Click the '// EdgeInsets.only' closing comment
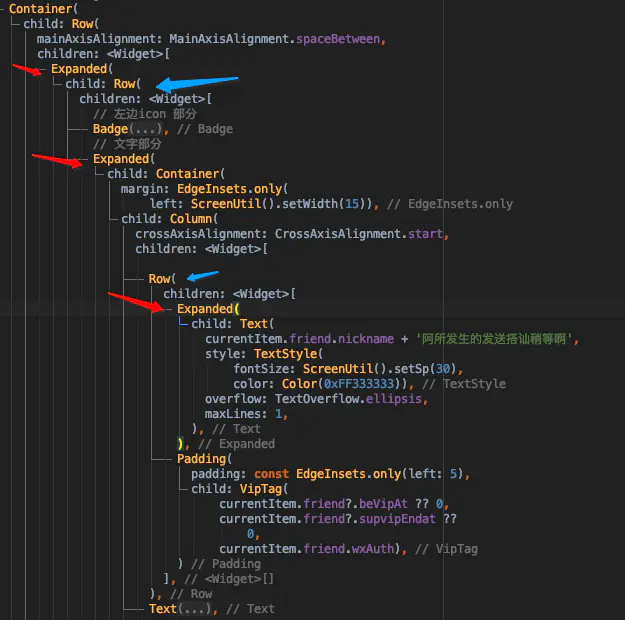 coord(450,203)
